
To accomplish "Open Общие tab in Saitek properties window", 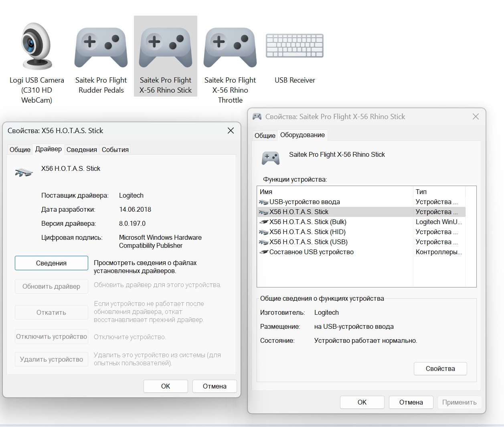I will pos(265,136).
